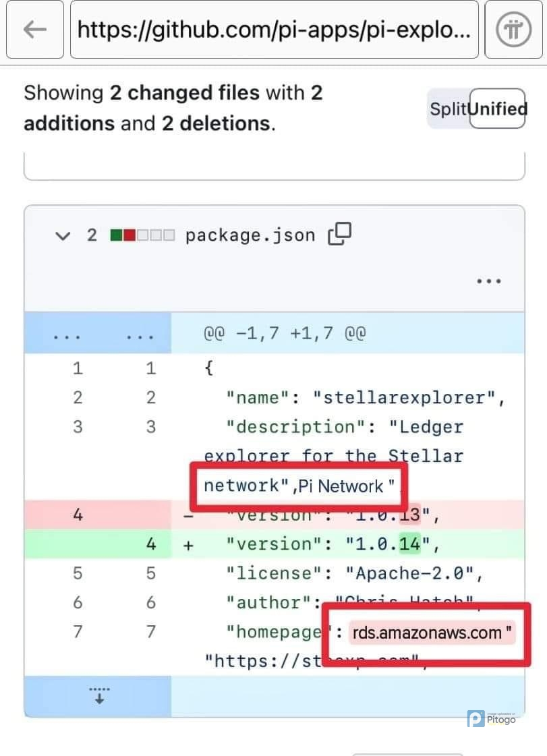
Task: Switch to Split diff view
Action: [x=449, y=109]
